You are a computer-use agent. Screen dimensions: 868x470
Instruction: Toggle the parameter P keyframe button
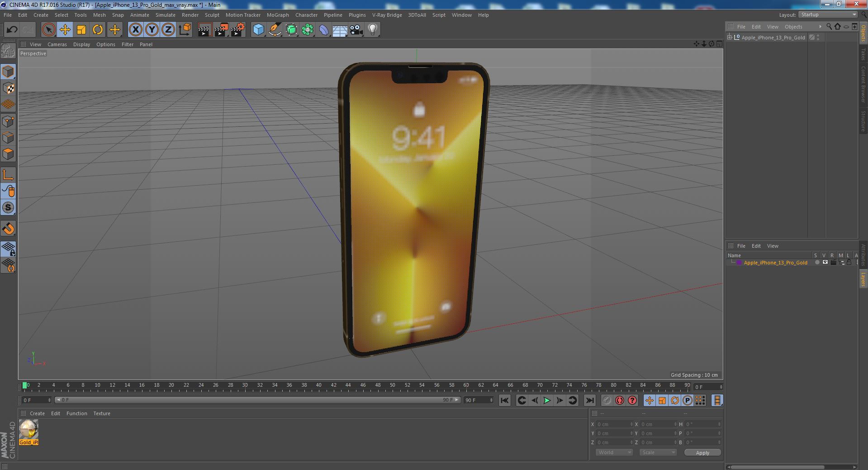tap(687, 400)
